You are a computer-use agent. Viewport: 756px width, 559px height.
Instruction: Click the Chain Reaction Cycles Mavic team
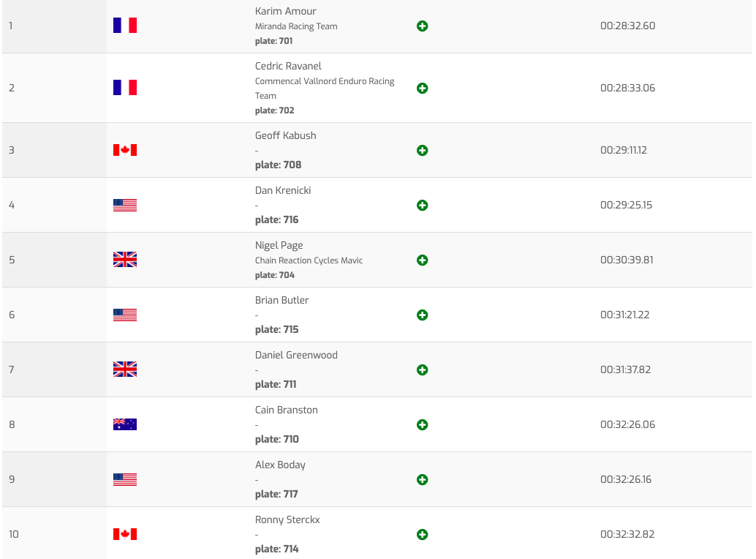point(309,260)
